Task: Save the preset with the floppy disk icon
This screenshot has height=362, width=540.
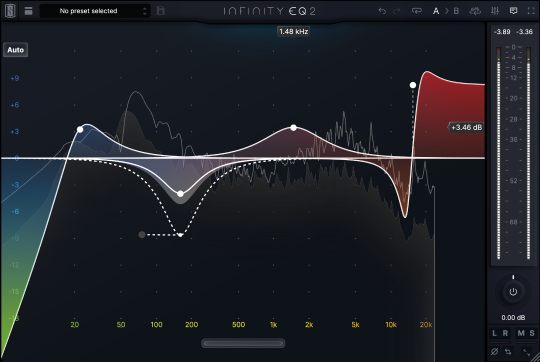Action: [160, 11]
